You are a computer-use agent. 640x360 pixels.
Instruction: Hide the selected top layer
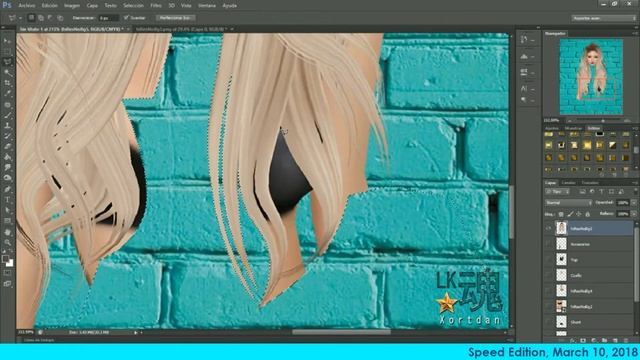click(549, 229)
